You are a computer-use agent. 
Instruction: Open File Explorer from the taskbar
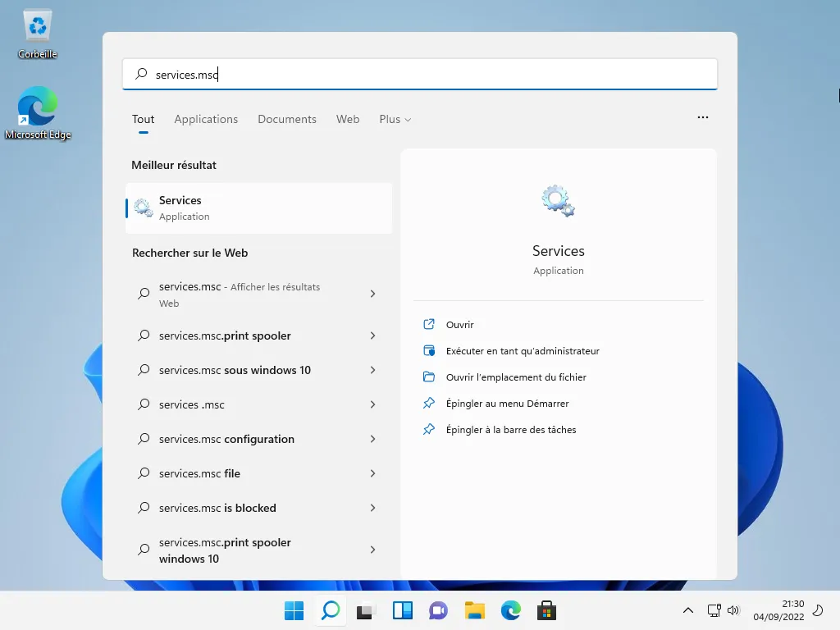coord(474,610)
